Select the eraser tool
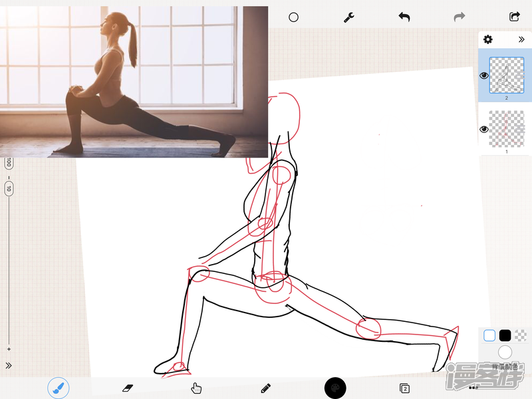The width and height of the screenshot is (532, 399). point(128,388)
